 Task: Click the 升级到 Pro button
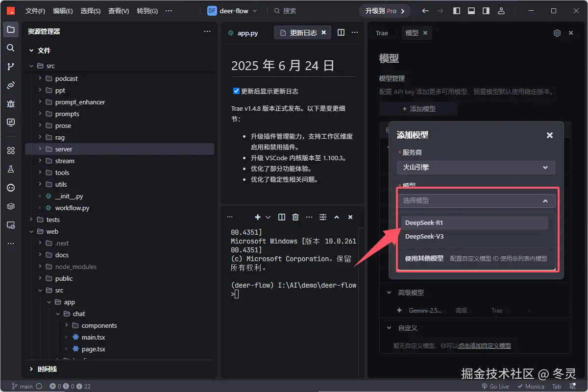click(384, 10)
